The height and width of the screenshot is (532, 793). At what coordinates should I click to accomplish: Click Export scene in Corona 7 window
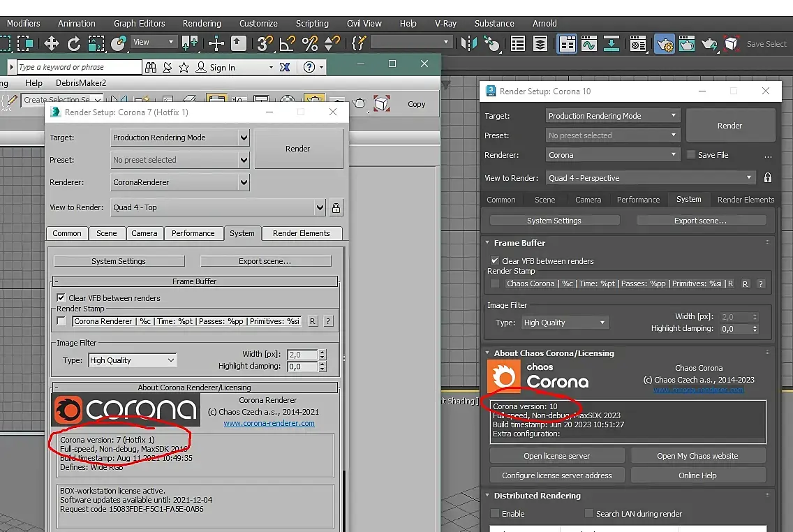265,261
